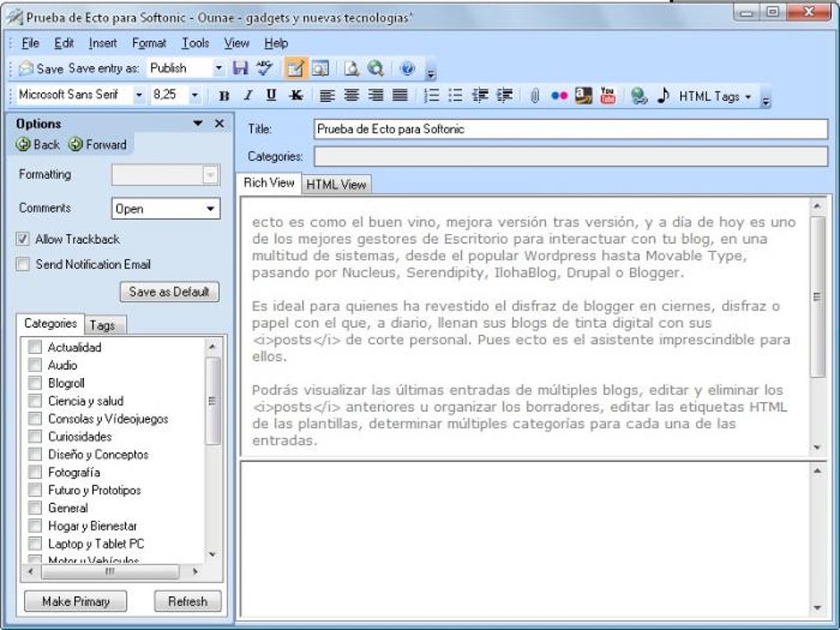Viewport: 840px width, 630px height.
Task: Click the Save as Default button
Action: click(170, 292)
